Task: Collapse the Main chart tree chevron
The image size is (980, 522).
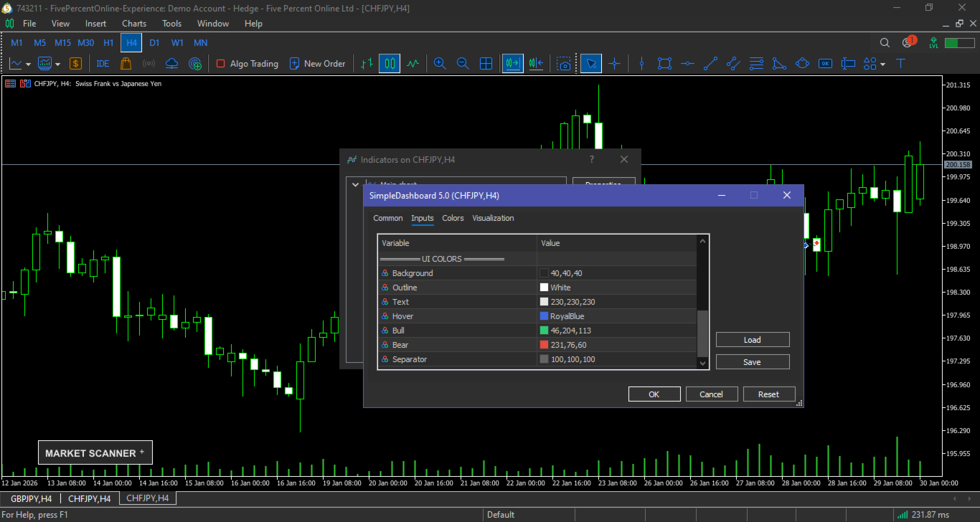Action: click(x=355, y=184)
